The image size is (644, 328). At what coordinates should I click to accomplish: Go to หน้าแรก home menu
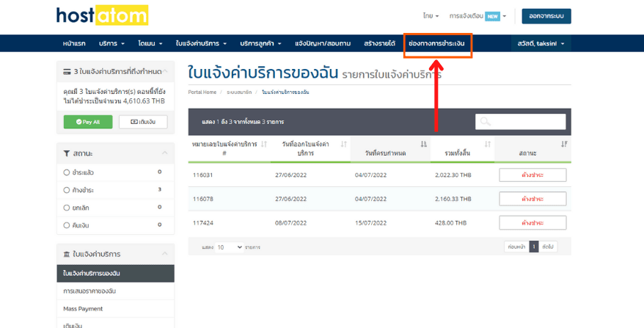click(x=74, y=43)
